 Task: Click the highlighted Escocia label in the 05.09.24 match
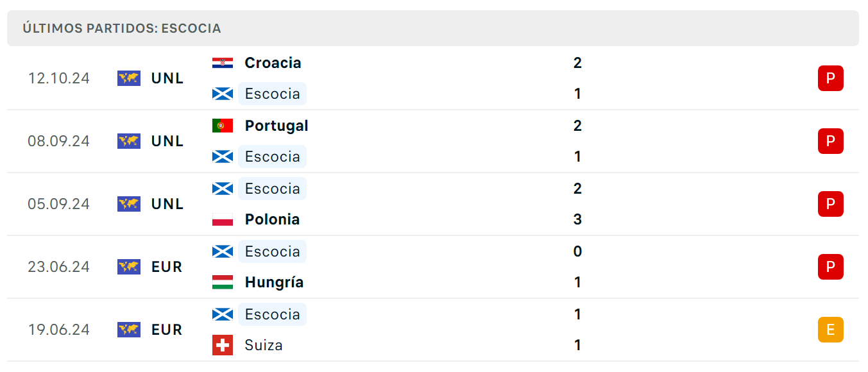click(x=272, y=189)
